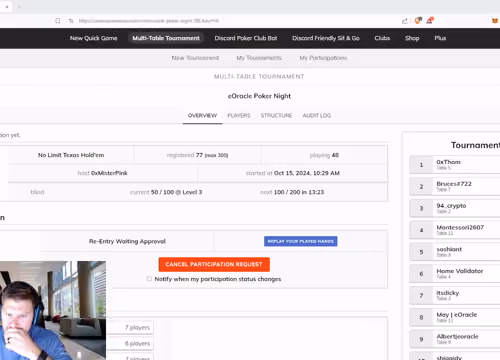The height and width of the screenshot is (360, 500).
Task: Close the current browser tab
Action: point(7,7)
